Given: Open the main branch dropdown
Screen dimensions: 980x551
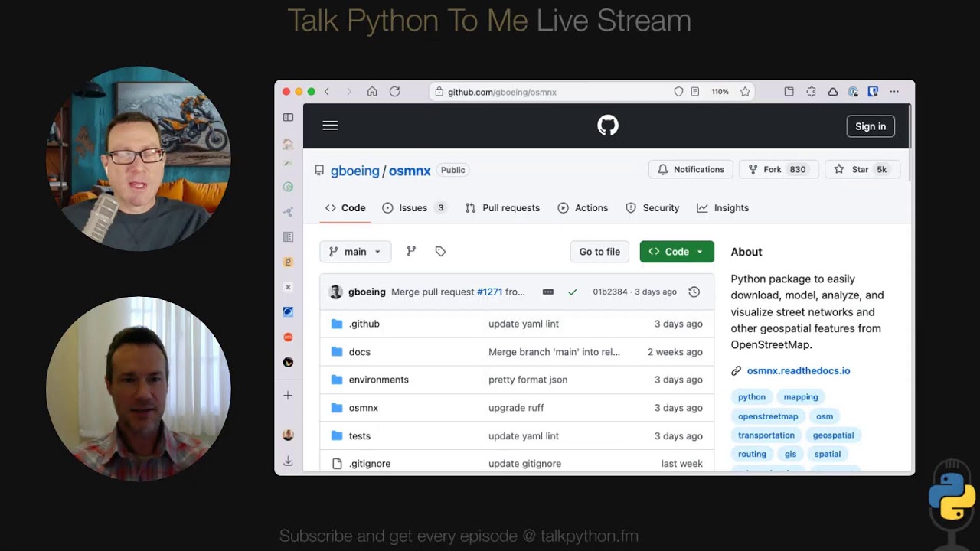Looking at the screenshot, I should coord(355,252).
